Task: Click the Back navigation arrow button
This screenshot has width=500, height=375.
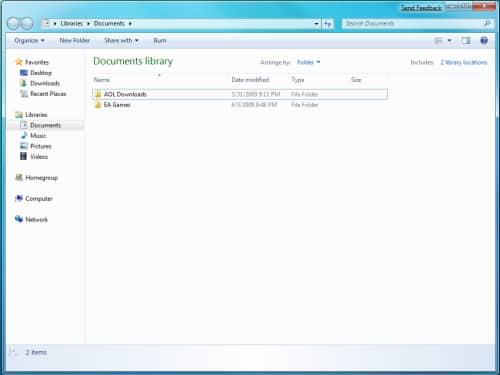Action: tap(13, 23)
